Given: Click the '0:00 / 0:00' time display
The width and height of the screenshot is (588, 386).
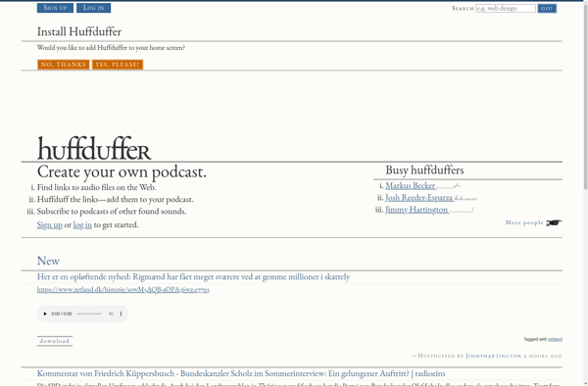Looking at the screenshot, I should click(x=61, y=314).
